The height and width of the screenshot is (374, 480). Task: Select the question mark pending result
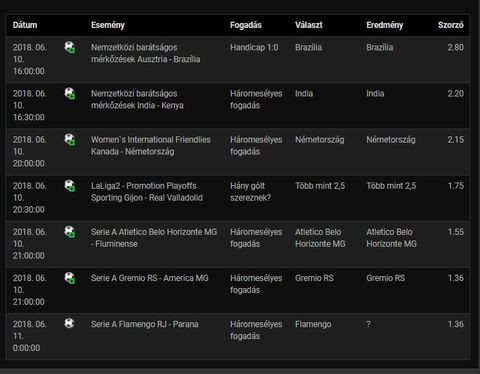pos(368,324)
